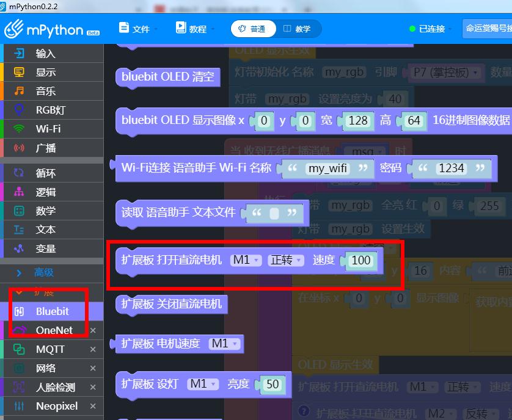The width and height of the screenshot is (512, 420).
Task: Click the Bluebit category icon
Action: [x=19, y=311]
